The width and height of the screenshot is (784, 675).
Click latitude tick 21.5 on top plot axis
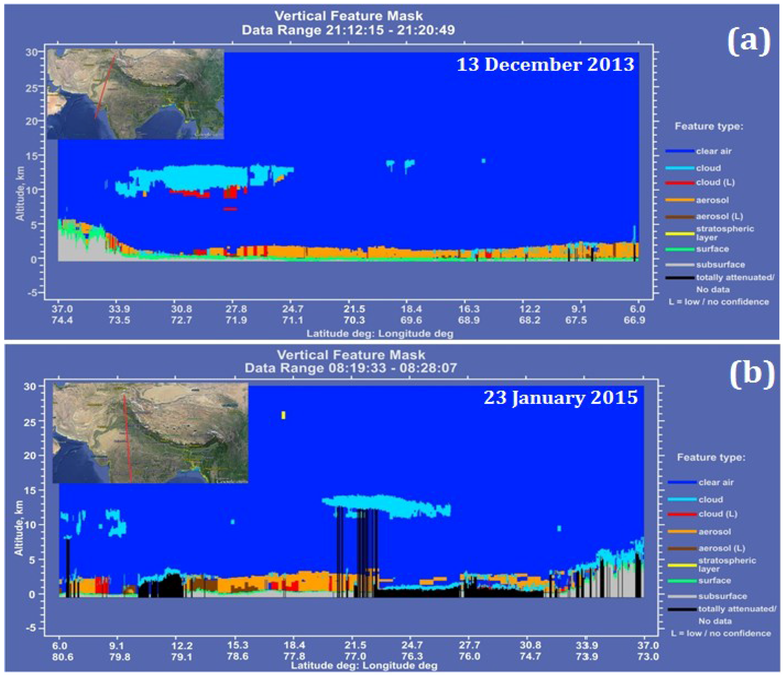coord(355,309)
